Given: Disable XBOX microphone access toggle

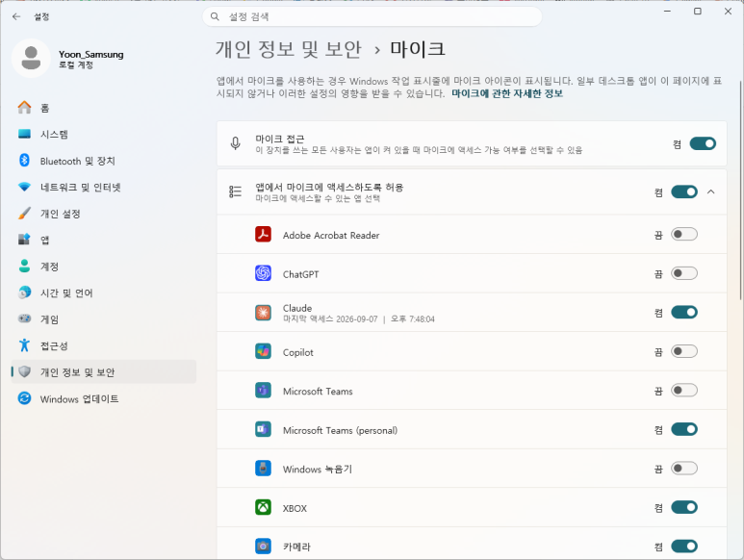Looking at the screenshot, I should click(684, 507).
